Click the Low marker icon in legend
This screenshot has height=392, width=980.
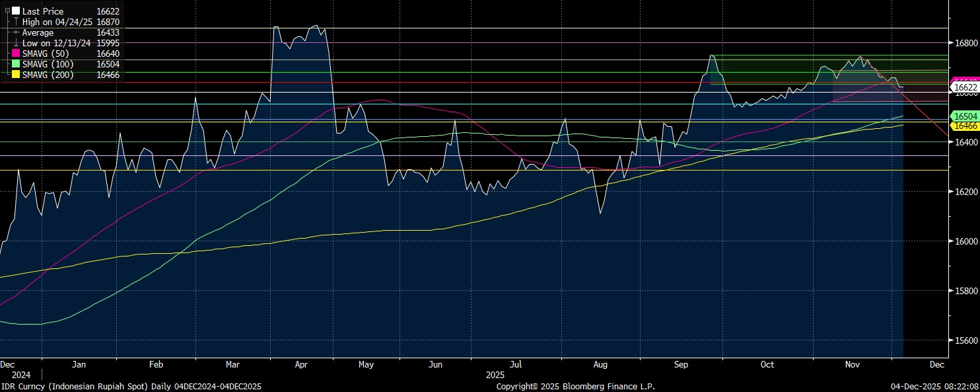16,43
